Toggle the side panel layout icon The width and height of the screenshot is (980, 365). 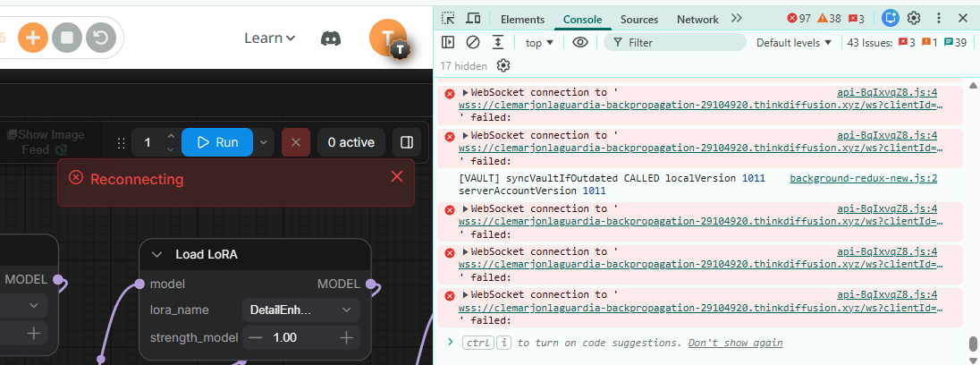tap(407, 142)
